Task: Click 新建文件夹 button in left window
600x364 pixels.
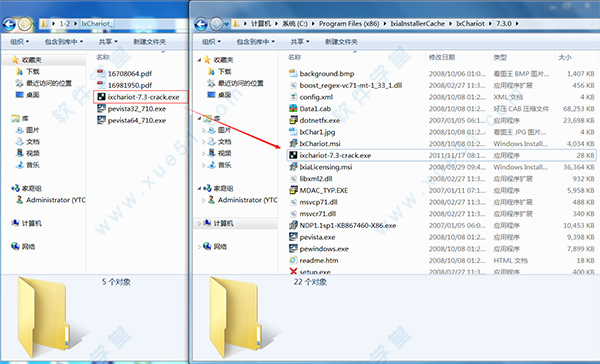Action: [149, 41]
